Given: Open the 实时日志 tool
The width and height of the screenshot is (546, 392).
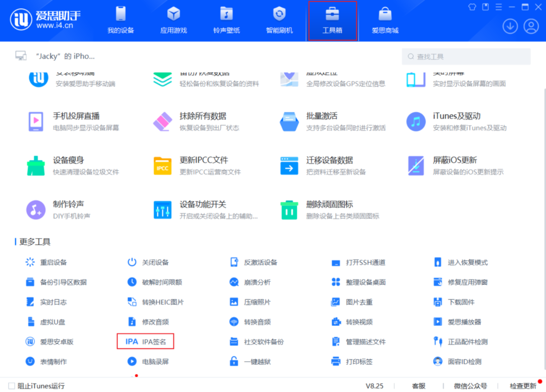Looking at the screenshot, I should [x=47, y=302].
